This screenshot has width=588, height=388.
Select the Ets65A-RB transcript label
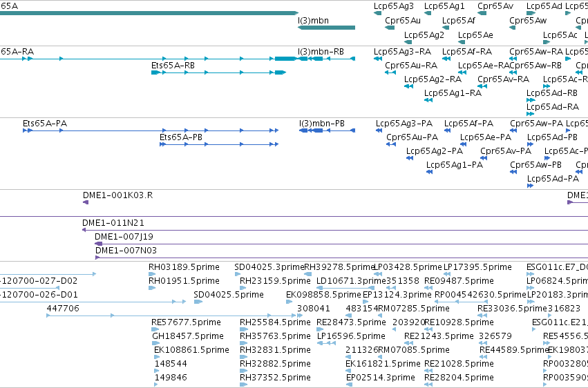tap(173, 66)
